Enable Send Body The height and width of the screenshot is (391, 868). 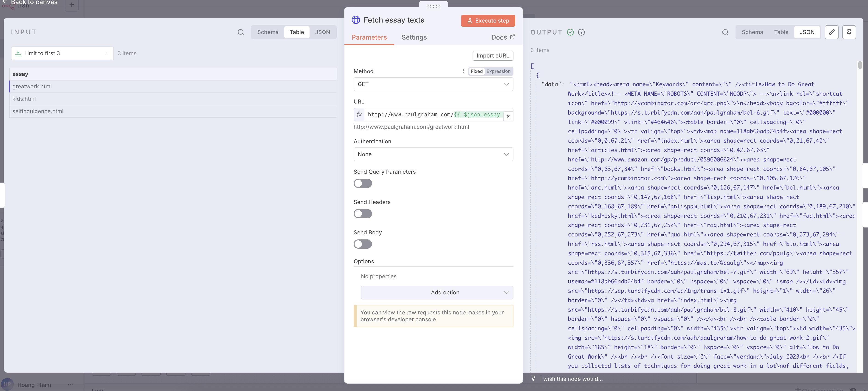click(363, 244)
